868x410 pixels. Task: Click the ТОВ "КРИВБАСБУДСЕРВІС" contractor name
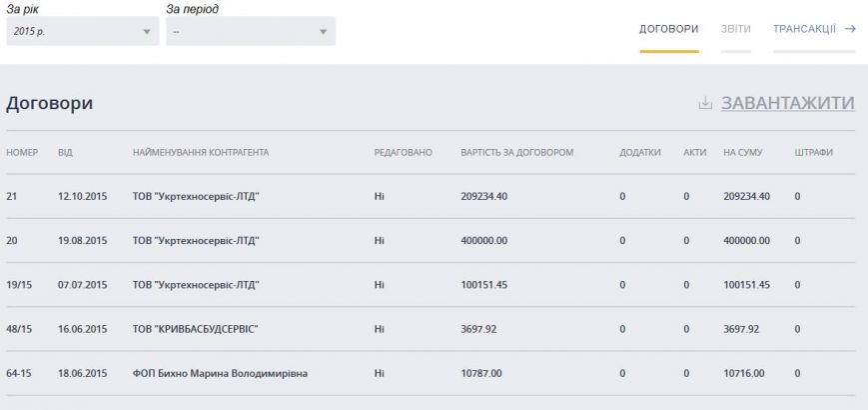[196, 329]
